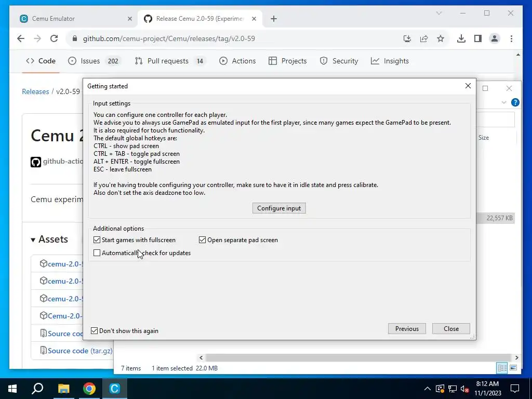Image resolution: width=532 pixels, height=399 pixels.
Task: Uncheck Open separate pad screen
Action: tap(202, 240)
